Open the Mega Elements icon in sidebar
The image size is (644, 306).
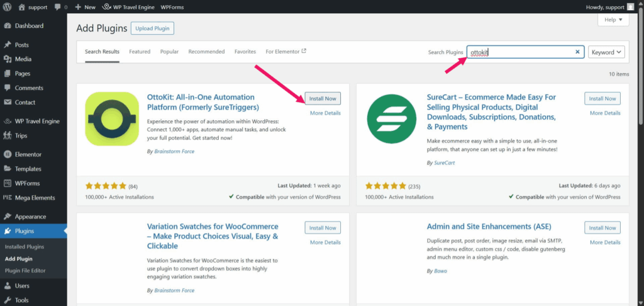(x=7, y=198)
